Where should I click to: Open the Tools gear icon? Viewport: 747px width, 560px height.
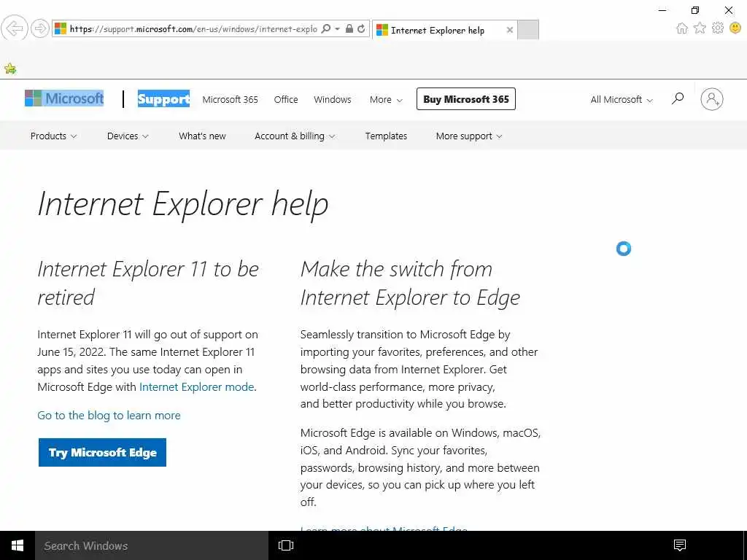pyautogui.click(x=718, y=28)
